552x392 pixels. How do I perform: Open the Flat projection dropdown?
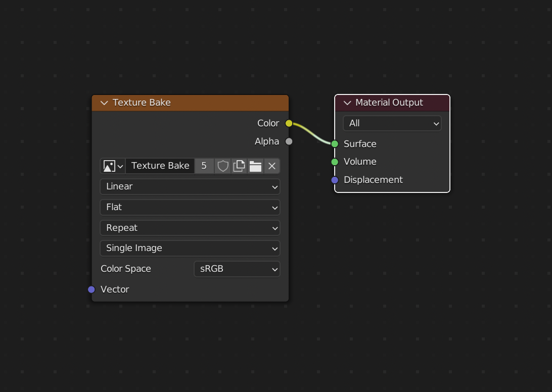[190, 207]
